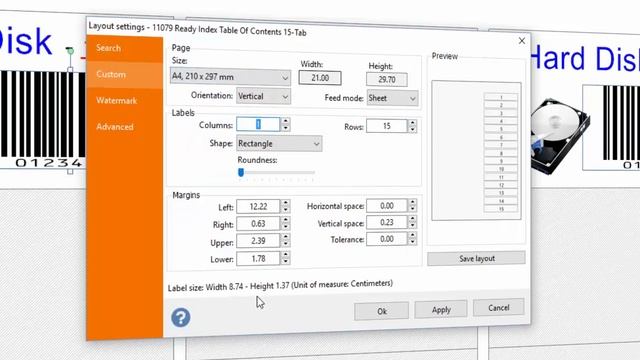Go to the Advanced tab

(115, 127)
